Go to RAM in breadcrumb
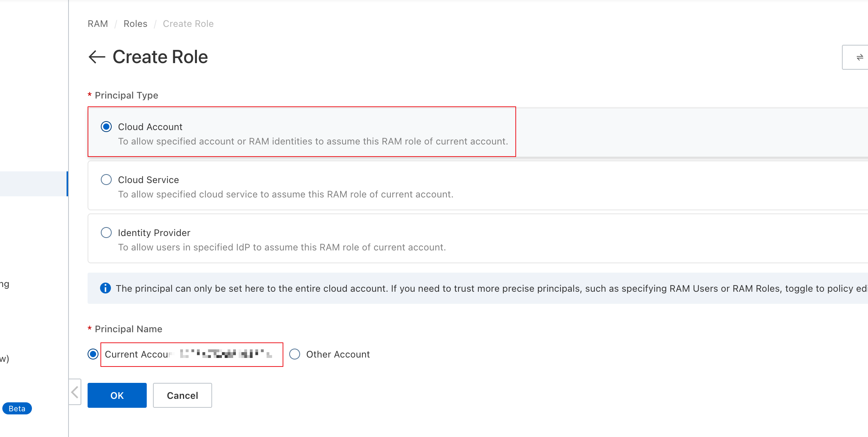The image size is (868, 437). [98, 24]
